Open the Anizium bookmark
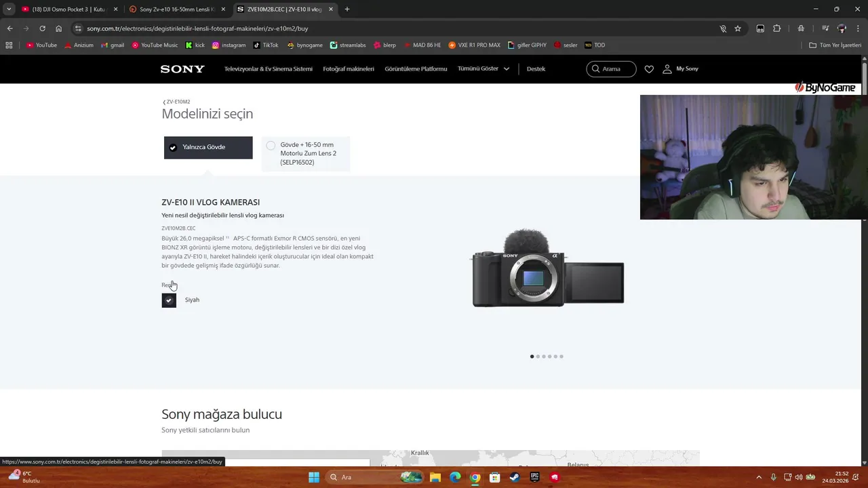868x488 pixels. [79, 45]
